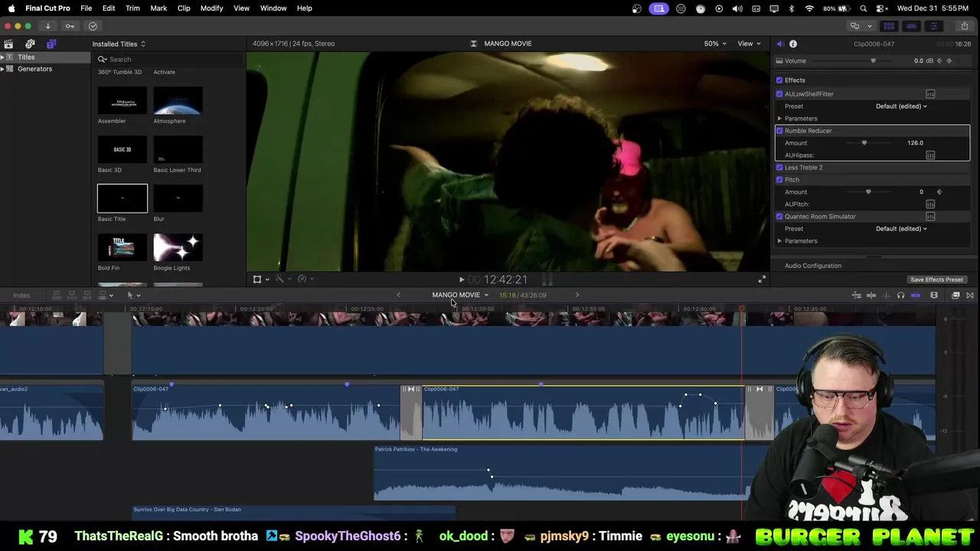
Task: Open the Trim menu
Action: pyautogui.click(x=132, y=8)
